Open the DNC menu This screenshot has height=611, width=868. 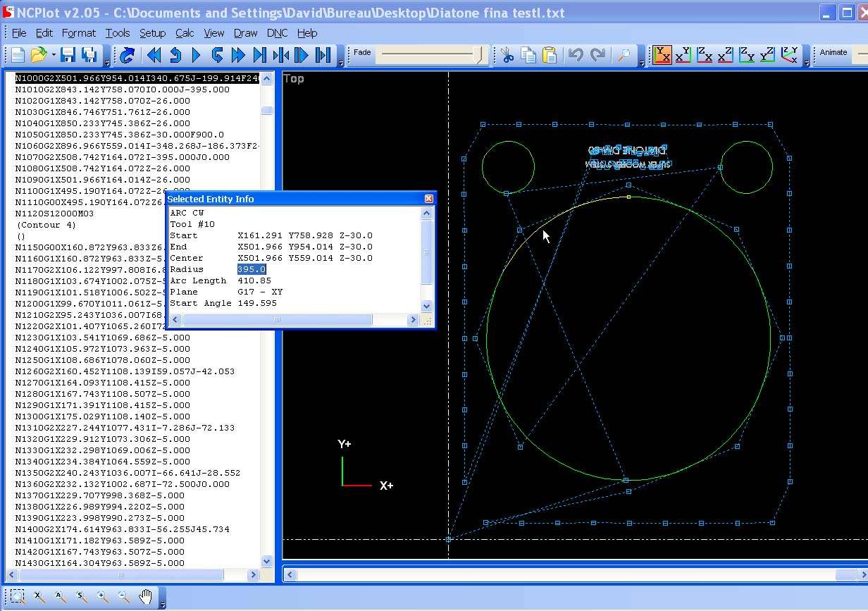click(x=278, y=33)
